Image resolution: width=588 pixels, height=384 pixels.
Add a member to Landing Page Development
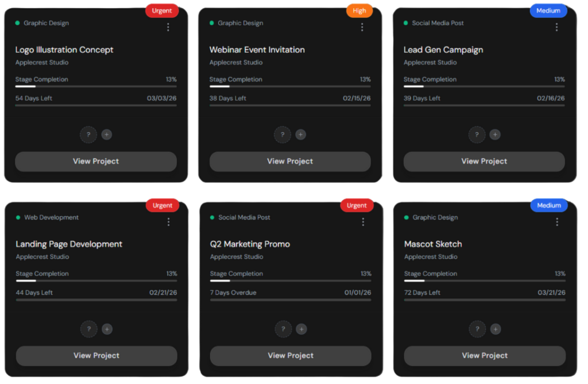[107, 329]
